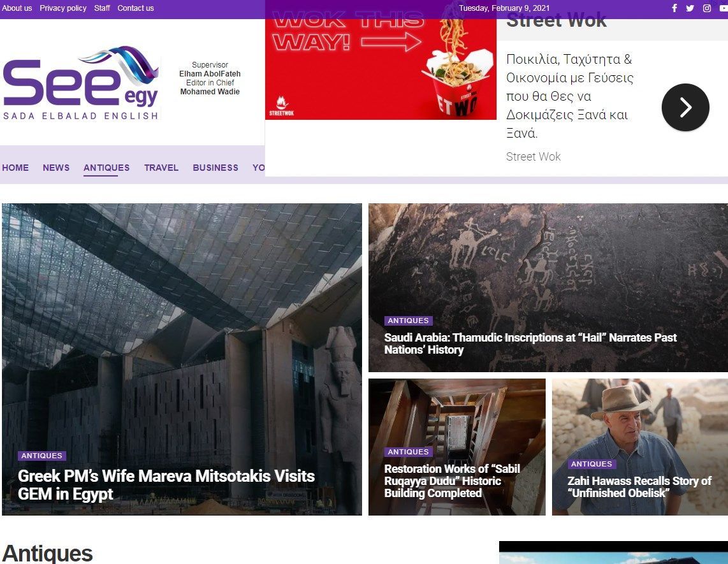Click the See egy site logo
Screen dimensions: 728x564
(81, 83)
